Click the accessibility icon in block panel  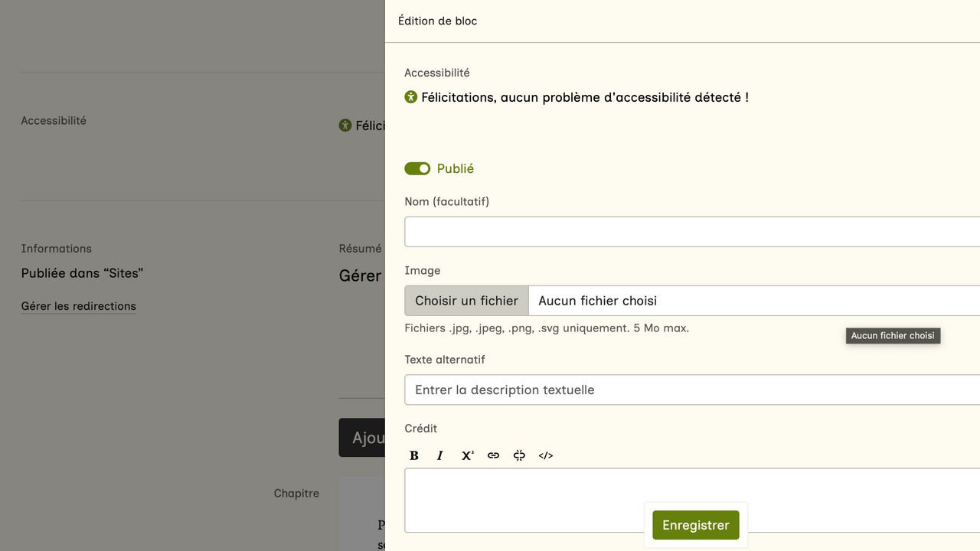411,97
